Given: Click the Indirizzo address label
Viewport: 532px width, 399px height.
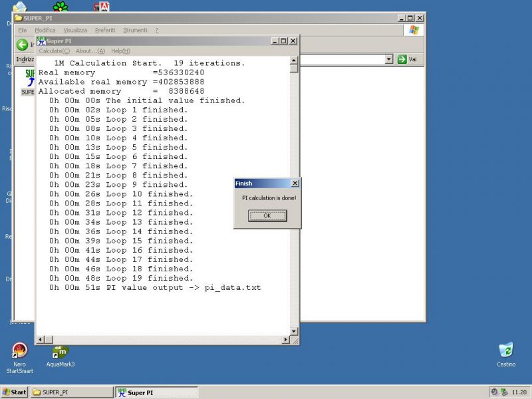Looking at the screenshot, I should pyautogui.click(x=25, y=59).
